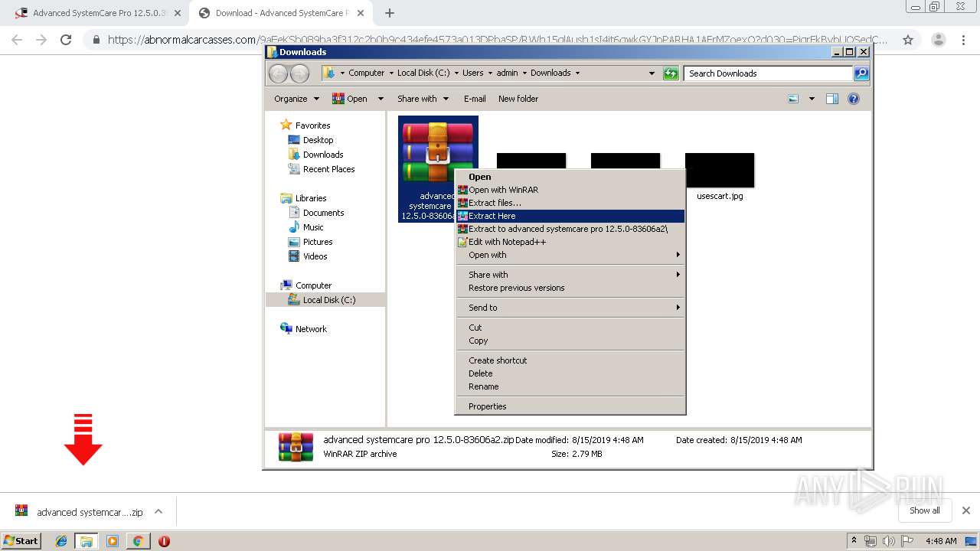
Task: Select the usescart.jpg file thumbnail
Action: click(x=720, y=170)
